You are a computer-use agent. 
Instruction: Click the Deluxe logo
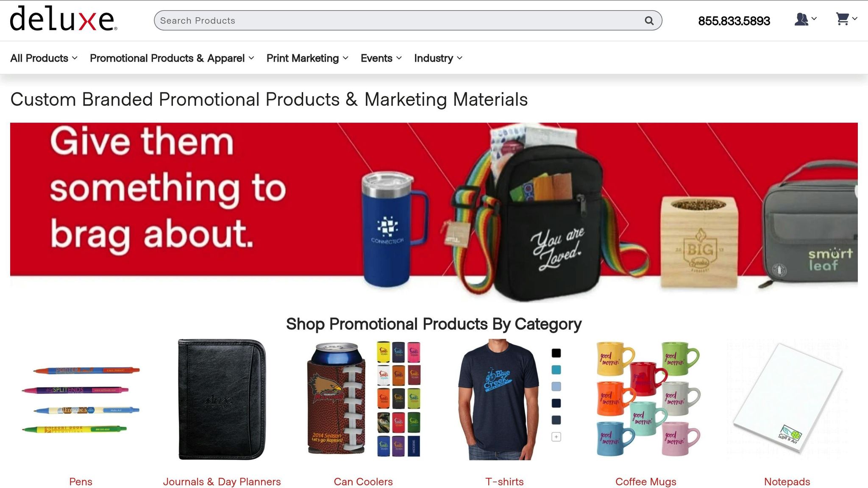tap(64, 19)
